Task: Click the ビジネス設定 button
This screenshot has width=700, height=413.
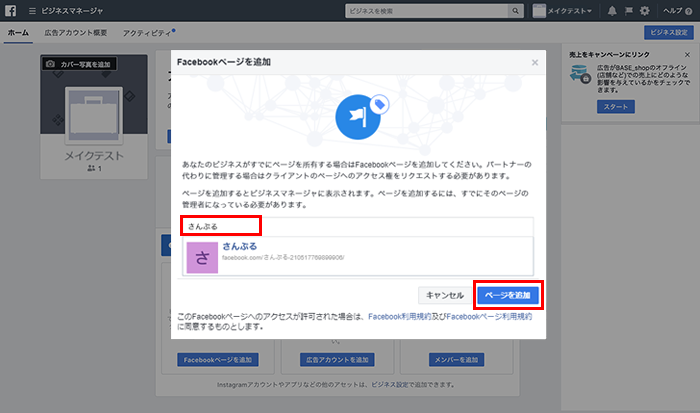Action: (x=668, y=33)
